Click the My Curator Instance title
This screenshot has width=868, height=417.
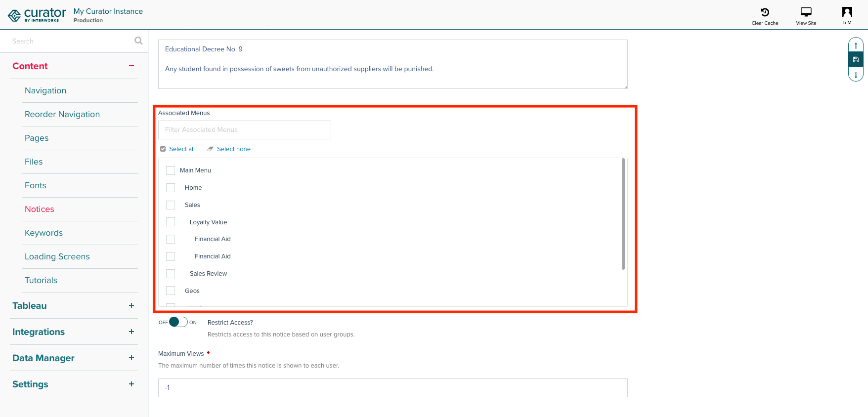point(108,11)
